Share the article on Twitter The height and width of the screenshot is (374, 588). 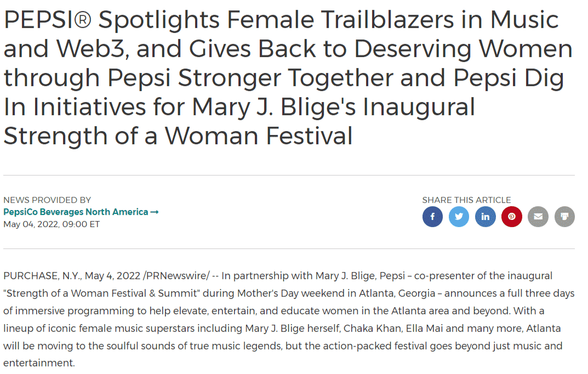(459, 217)
